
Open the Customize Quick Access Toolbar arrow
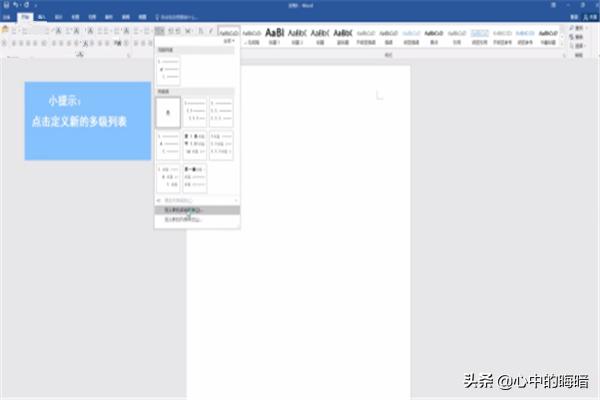[36, 6]
